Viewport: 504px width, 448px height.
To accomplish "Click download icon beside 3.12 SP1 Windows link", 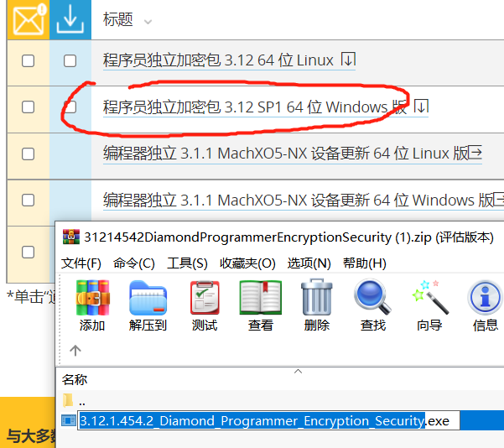I will click(421, 107).
